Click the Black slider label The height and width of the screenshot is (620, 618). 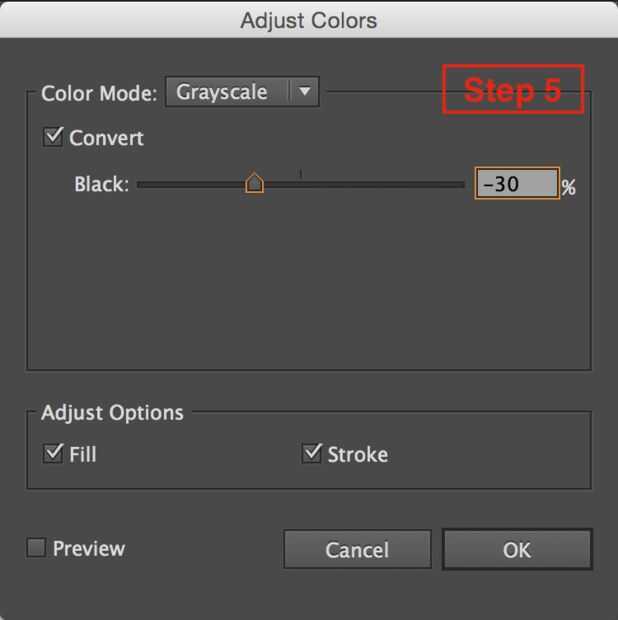(x=101, y=185)
